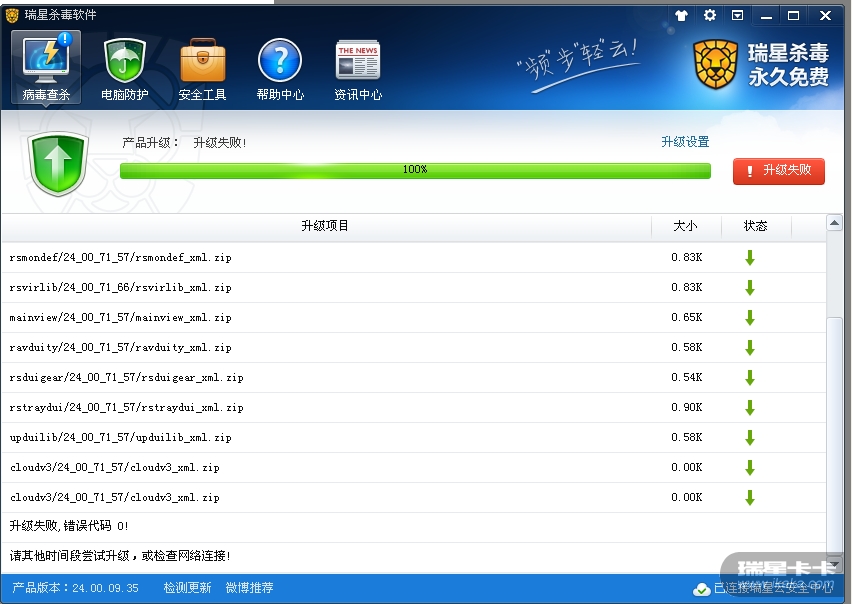Click download arrow for rsvirlib_xml.zip
The width and height of the screenshot is (853, 604).
(750, 287)
